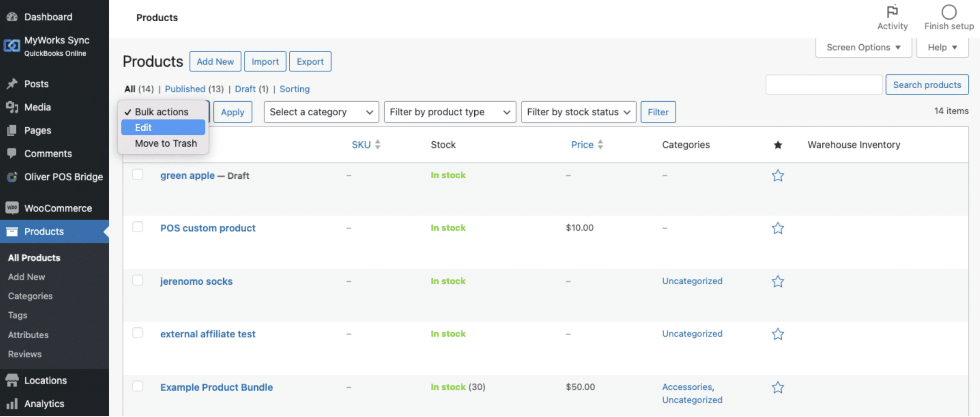
Task: Mark POS custom product as featured
Action: (x=778, y=228)
